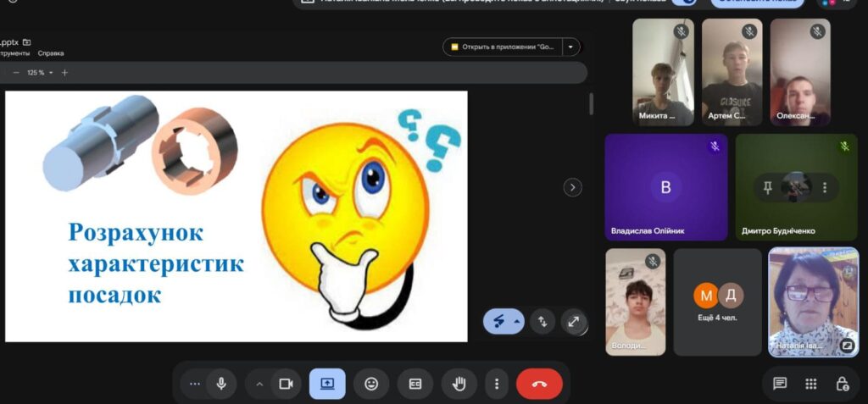The image size is (868, 404).
Task: Click the muted mic icon on Микита tile
Action: click(681, 31)
